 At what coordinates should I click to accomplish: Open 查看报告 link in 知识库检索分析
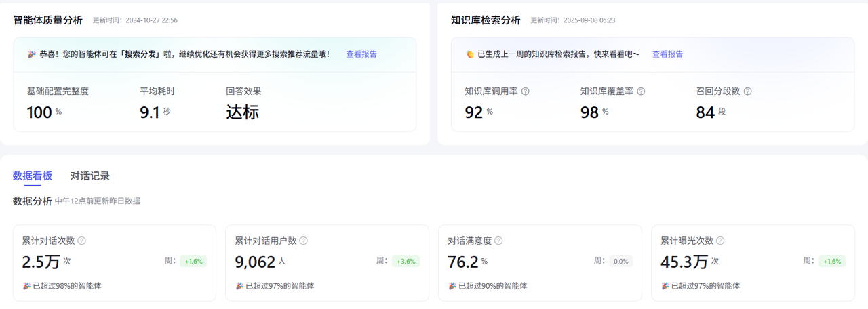(x=668, y=54)
